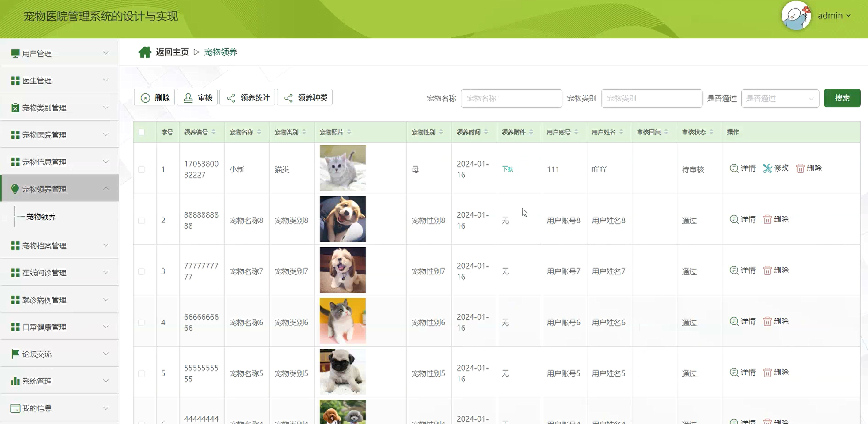Sort by 宠物名称 column arrows
Viewport: 868px width, 424px height.
259,132
